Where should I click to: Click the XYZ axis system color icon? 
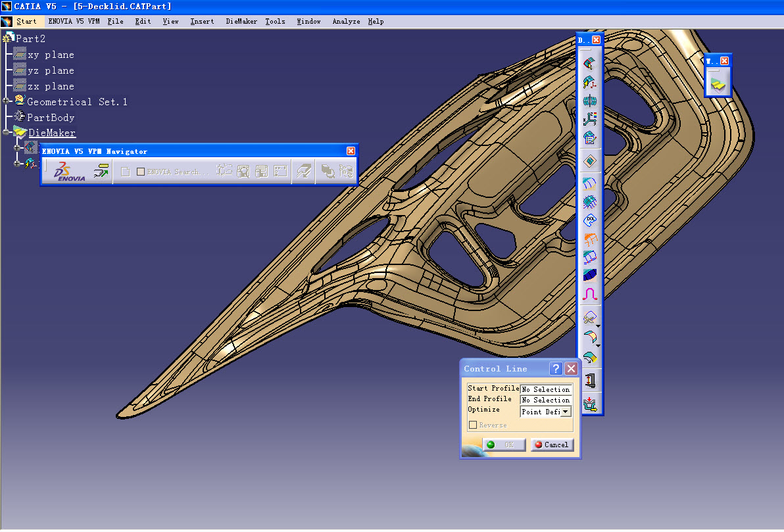(x=590, y=119)
